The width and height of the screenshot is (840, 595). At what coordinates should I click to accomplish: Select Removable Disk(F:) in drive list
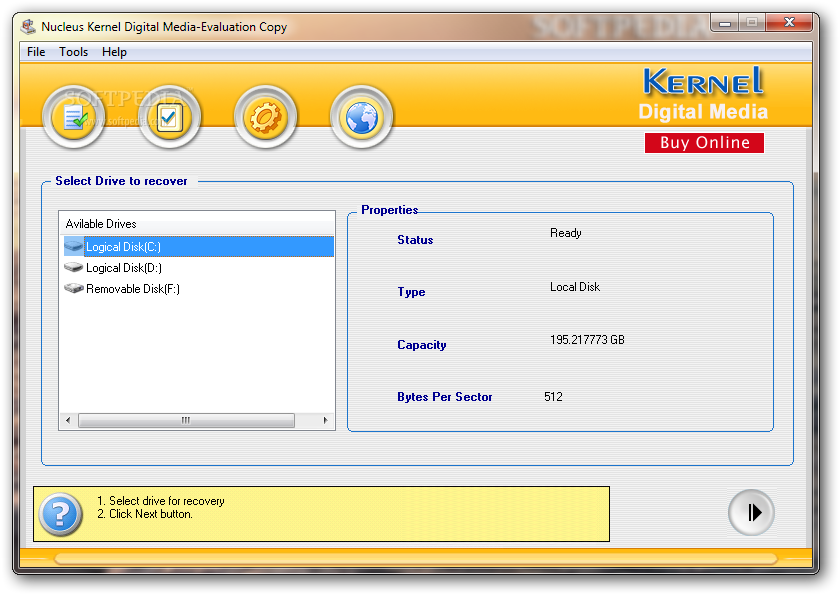[198, 289]
